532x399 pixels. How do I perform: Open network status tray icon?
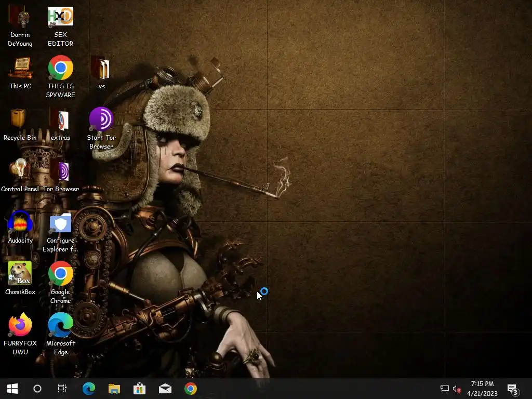point(445,389)
